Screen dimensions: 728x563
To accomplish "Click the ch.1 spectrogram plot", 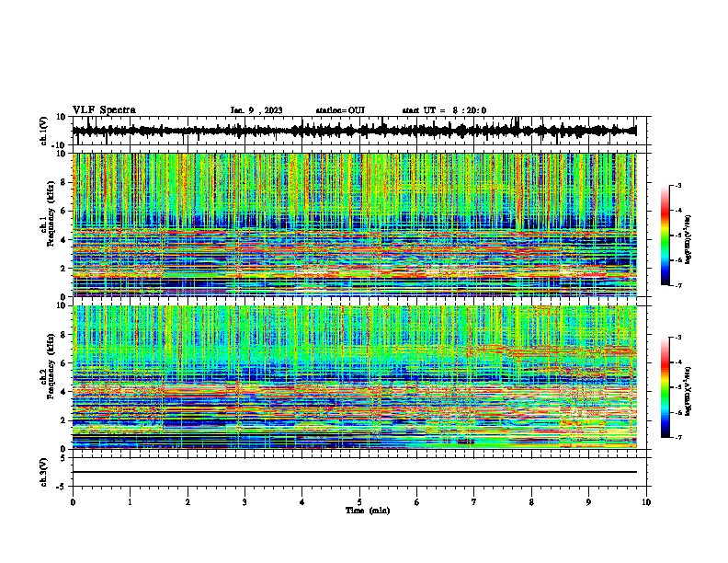I will coord(355,224).
